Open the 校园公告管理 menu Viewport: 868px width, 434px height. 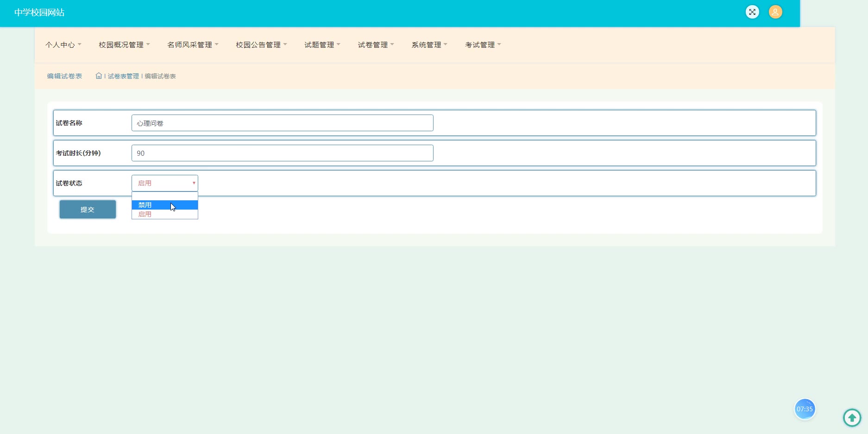[261, 45]
